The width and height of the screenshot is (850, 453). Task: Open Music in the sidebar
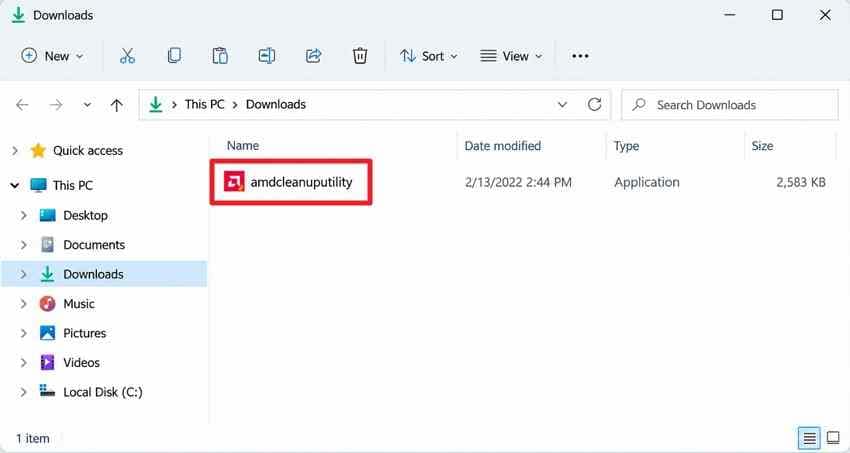(79, 303)
